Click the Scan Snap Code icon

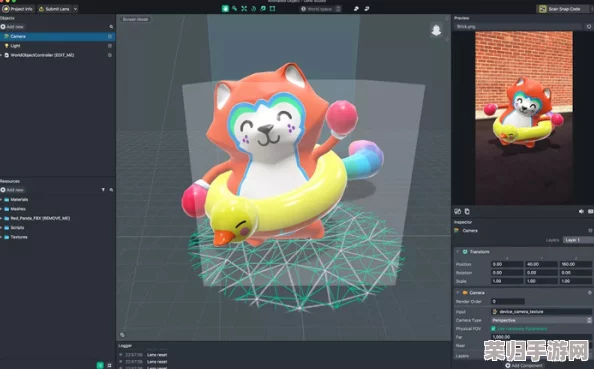(x=542, y=9)
